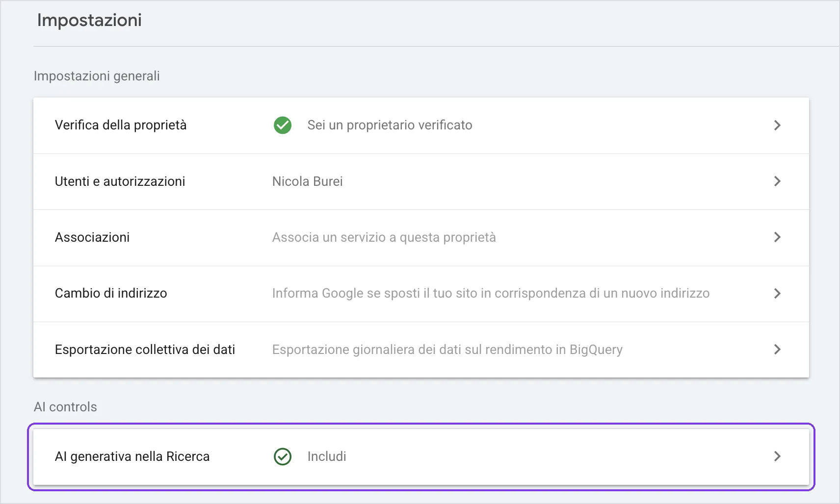Click the 'Informa Google se sposti' description
840x504 pixels.
[491, 293]
